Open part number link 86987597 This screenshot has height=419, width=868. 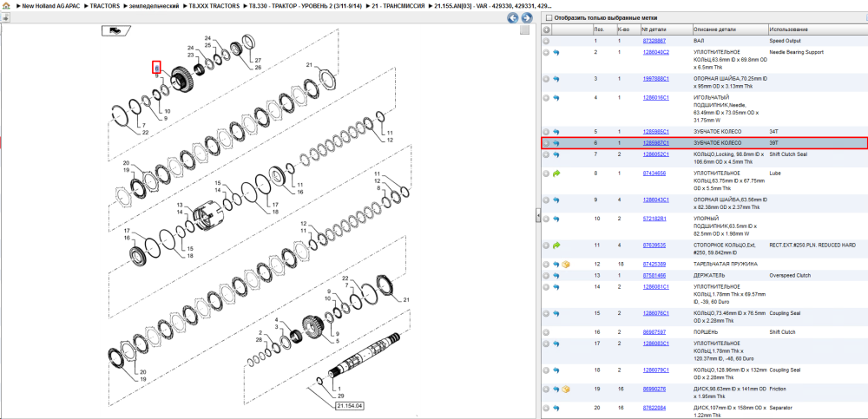(x=654, y=332)
